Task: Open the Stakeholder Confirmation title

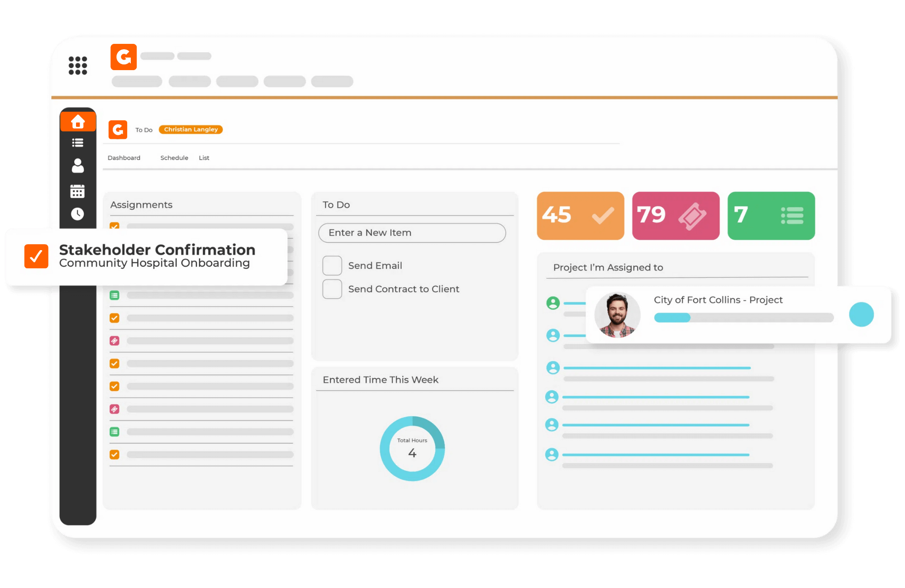Action: tap(157, 250)
